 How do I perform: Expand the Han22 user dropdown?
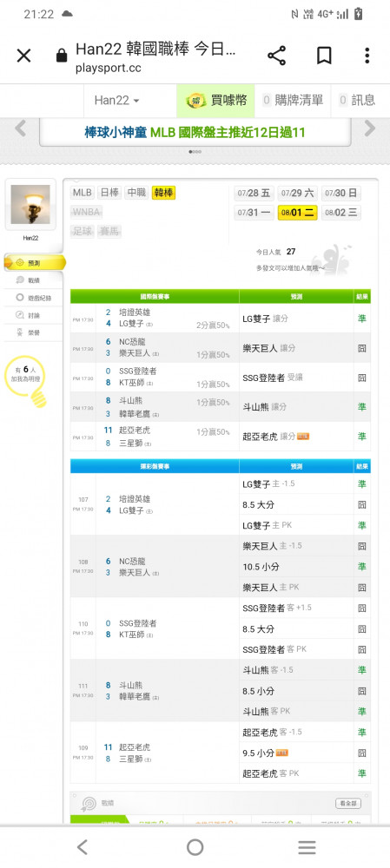click(116, 100)
